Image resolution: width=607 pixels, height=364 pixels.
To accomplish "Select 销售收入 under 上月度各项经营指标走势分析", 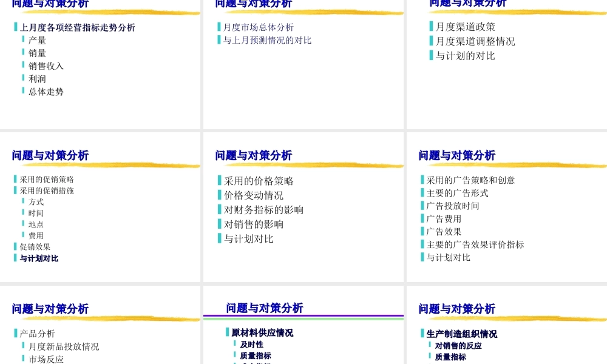I will [46, 66].
